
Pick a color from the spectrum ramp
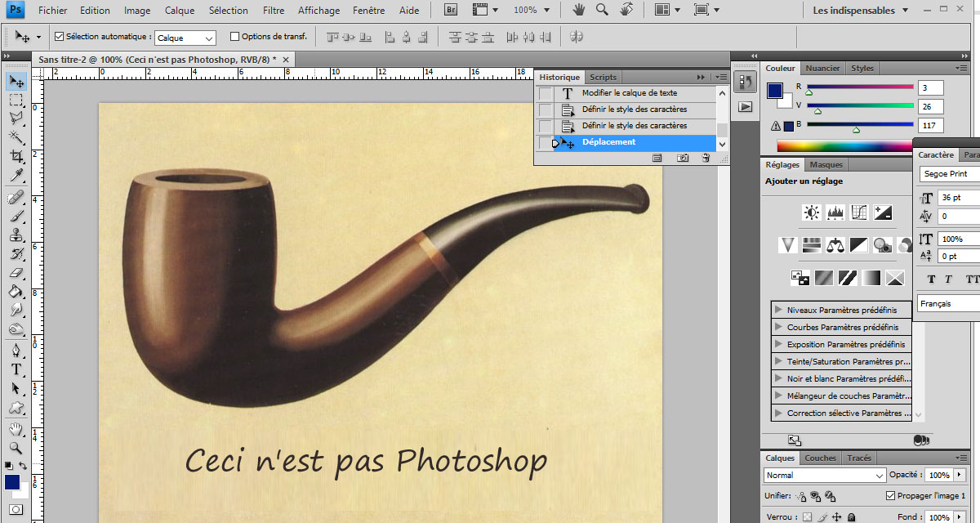[844, 146]
